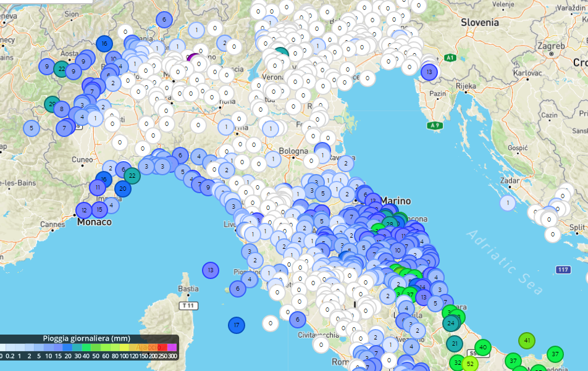Image resolution: width=588 pixels, height=371 pixels.
Task: Click the Slovenia country label
Action: pos(479,22)
